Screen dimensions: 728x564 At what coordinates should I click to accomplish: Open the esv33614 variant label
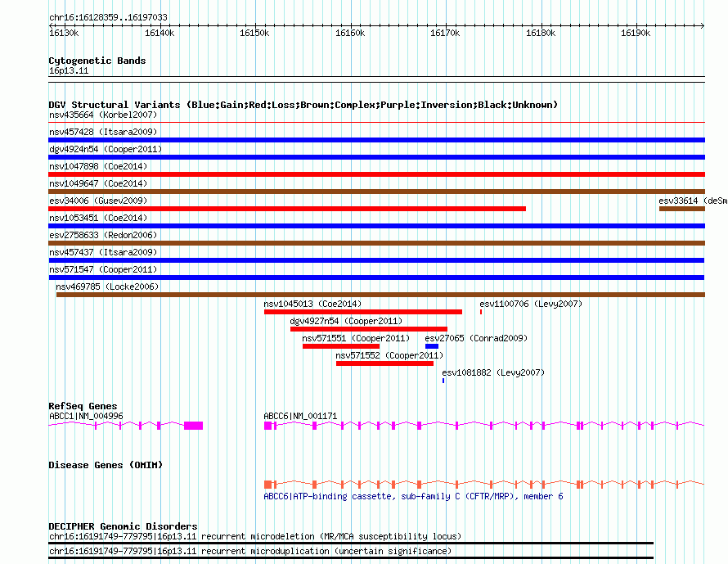693,201
